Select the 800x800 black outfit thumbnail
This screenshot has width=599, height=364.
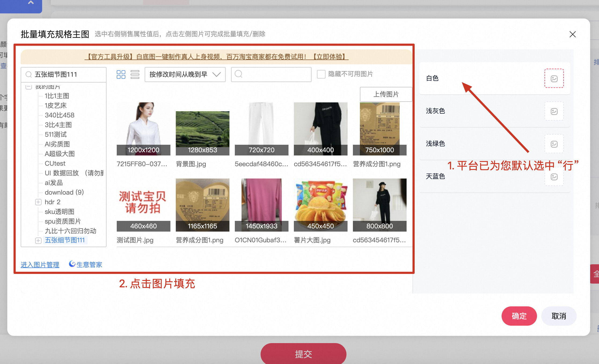coord(380,205)
